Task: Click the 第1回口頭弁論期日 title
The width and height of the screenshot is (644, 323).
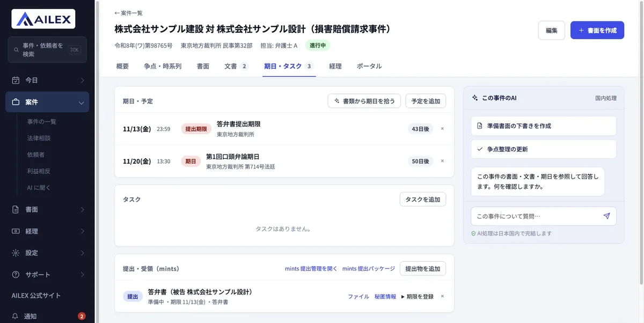Action: pyautogui.click(x=233, y=157)
